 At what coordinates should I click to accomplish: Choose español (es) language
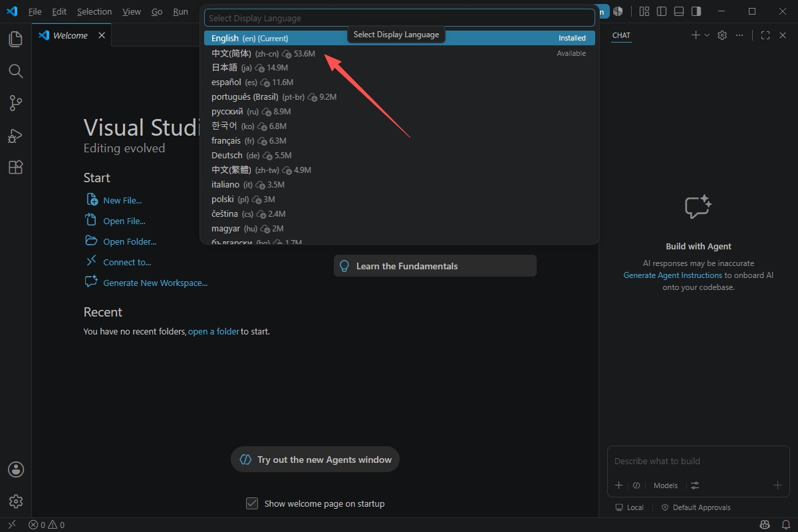tap(399, 82)
